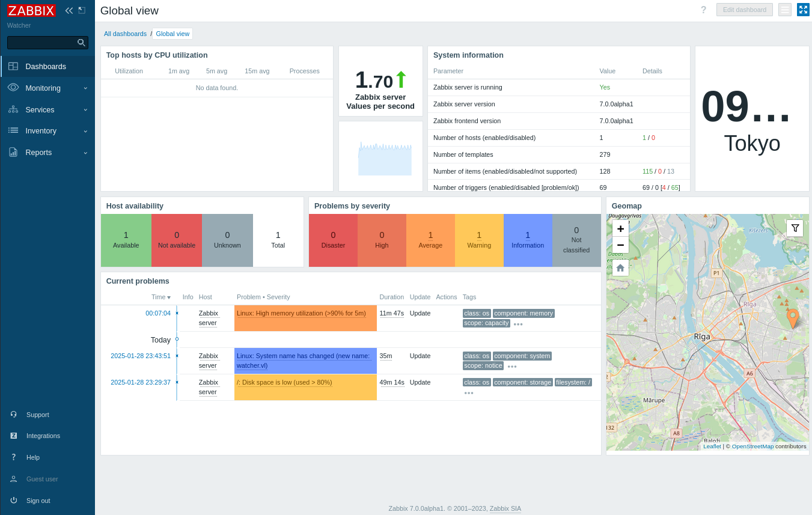812x515 pixels.
Task: Click the orange map marker pin
Action: coord(793,318)
